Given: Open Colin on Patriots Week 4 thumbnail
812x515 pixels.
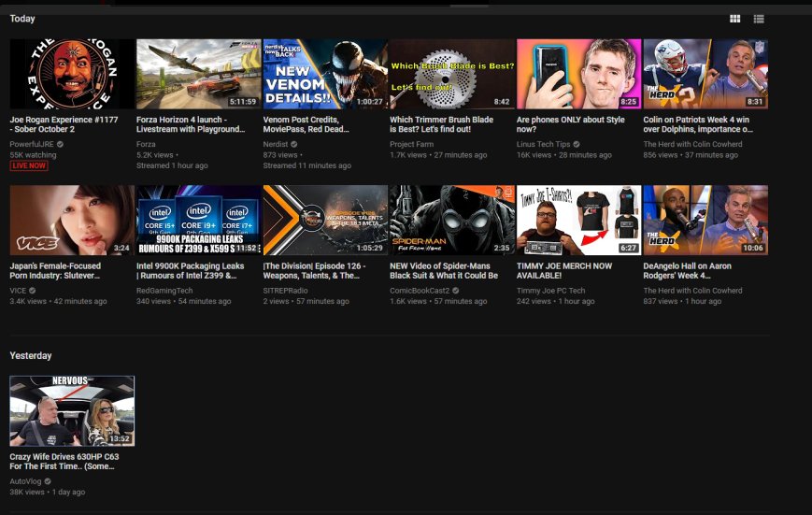Looking at the screenshot, I should [705, 74].
